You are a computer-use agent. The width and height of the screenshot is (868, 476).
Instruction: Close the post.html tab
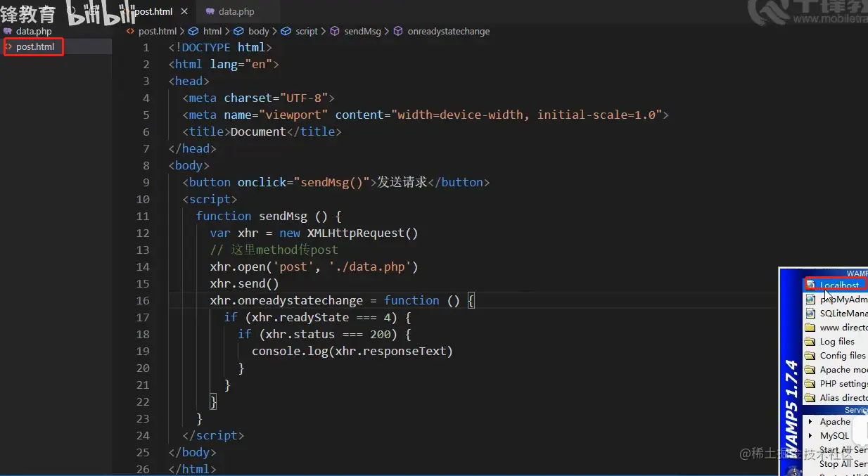coord(185,11)
